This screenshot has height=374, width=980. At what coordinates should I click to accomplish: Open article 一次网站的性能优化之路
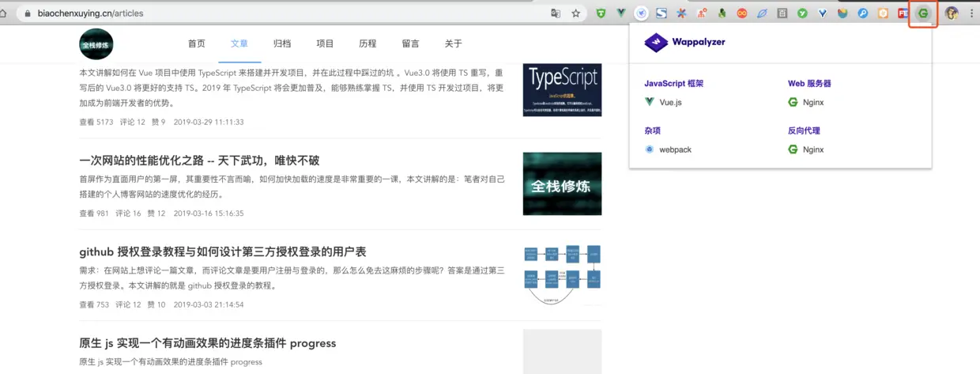click(x=199, y=161)
